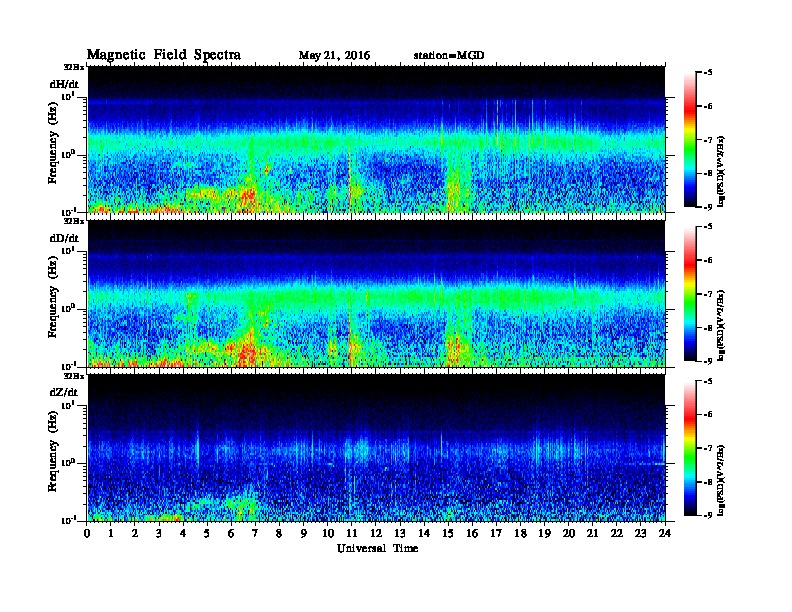Viewport: 792px width, 612px height.
Task: Click hour '7' on the Universal Time axis
Action: pyautogui.click(x=256, y=533)
